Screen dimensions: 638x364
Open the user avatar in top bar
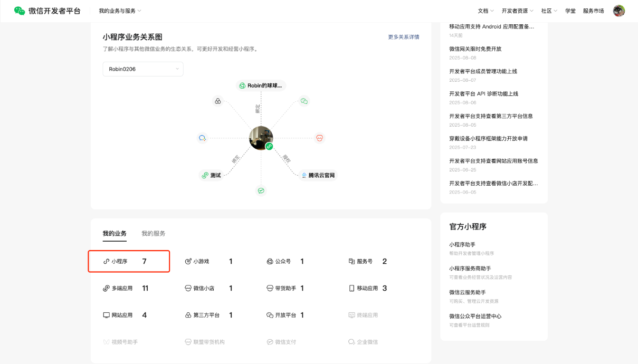coord(618,11)
